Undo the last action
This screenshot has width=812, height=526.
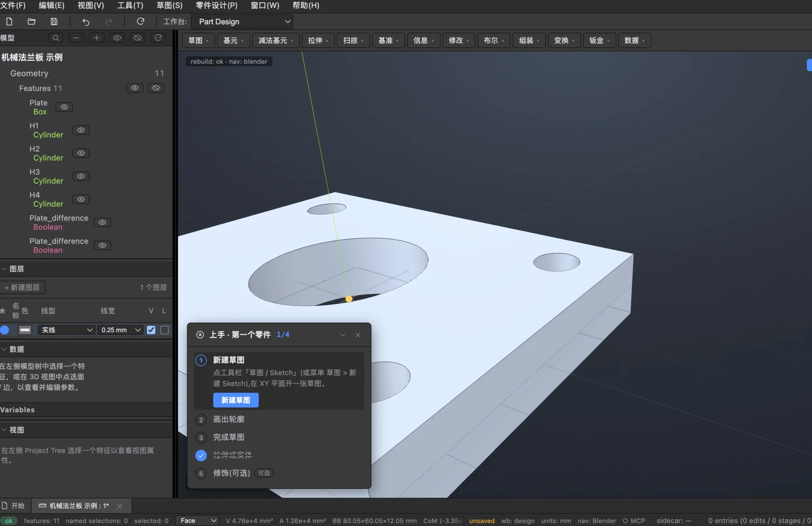pyautogui.click(x=86, y=22)
